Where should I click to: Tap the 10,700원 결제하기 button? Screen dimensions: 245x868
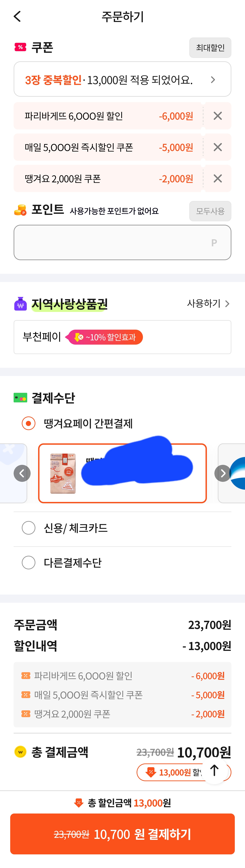click(122, 834)
